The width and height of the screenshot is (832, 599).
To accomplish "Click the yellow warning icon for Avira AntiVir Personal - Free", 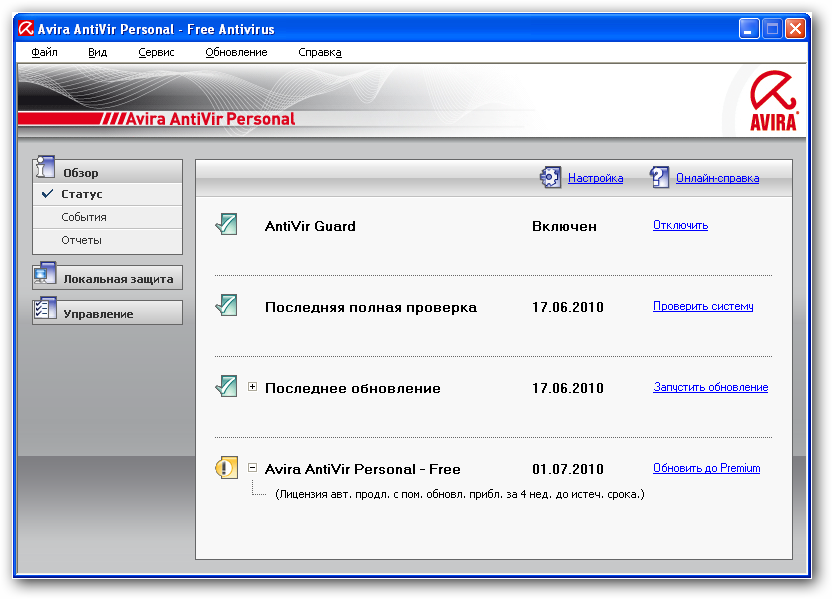I will point(227,467).
